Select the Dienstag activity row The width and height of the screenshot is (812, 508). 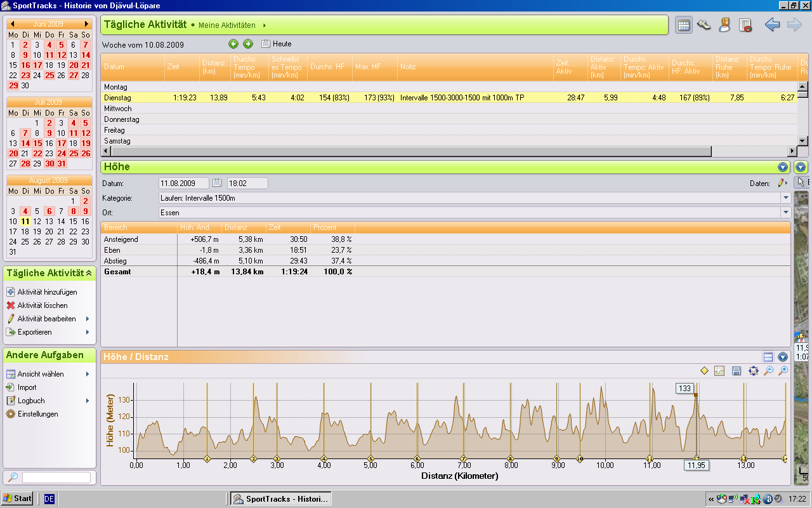point(449,98)
